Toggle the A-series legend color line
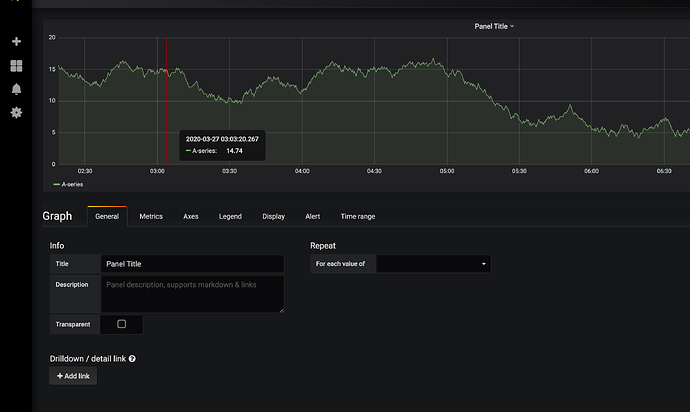Screen dimensions: 690x412 coord(56,184)
